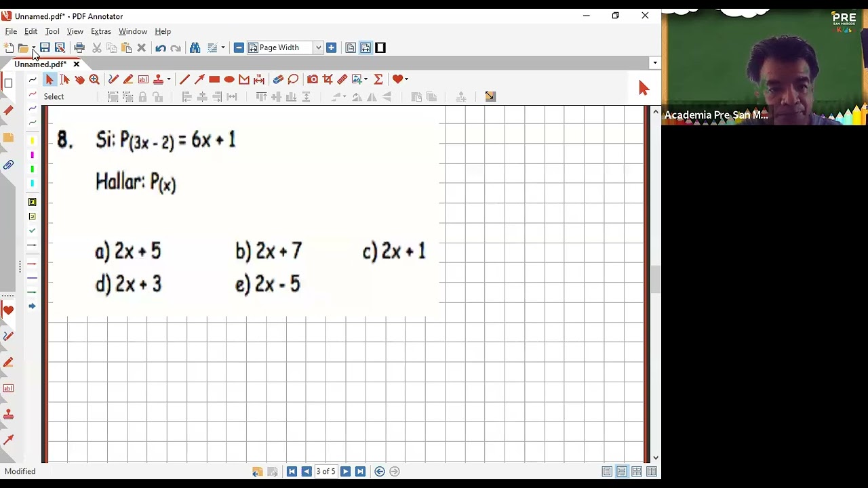
Task: Open a file with folder icon
Action: click(x=23, y=47)
